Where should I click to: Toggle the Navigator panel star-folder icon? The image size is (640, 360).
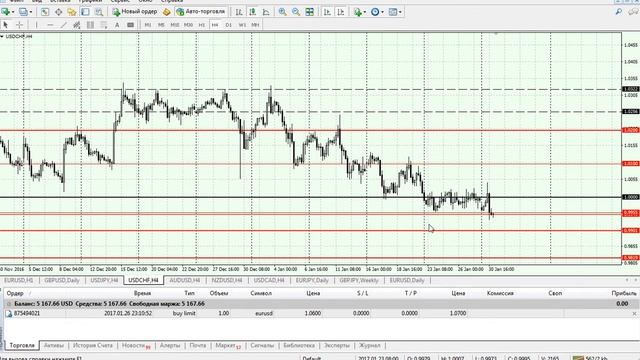[72, 12]
